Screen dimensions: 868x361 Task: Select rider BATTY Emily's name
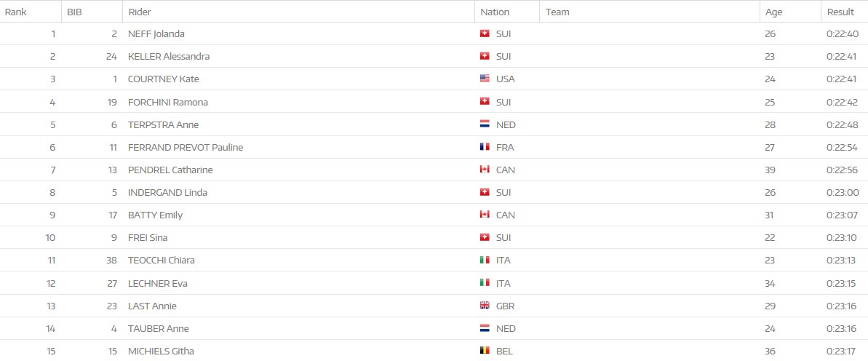[155, 215]
